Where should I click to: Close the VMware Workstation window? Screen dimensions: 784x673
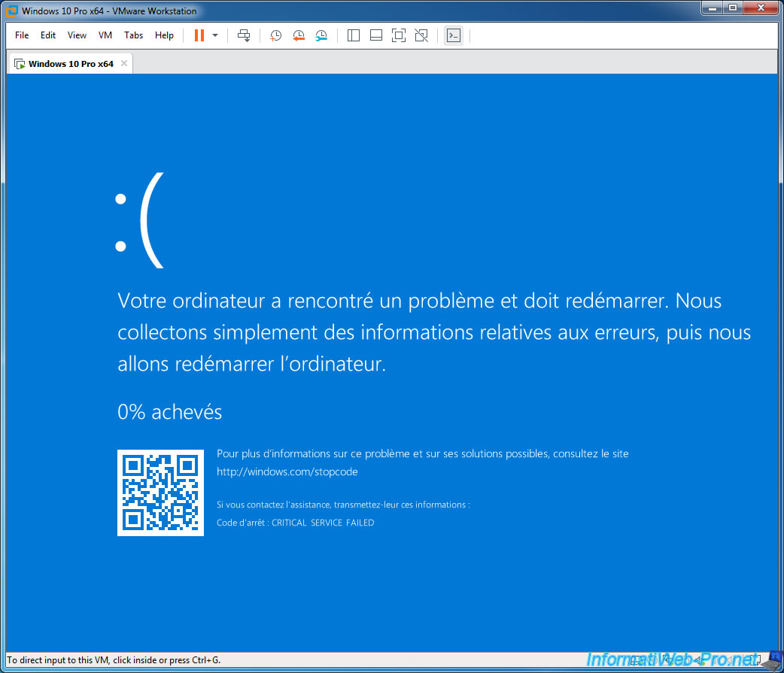pyautogui.click(x=761, y=8)
